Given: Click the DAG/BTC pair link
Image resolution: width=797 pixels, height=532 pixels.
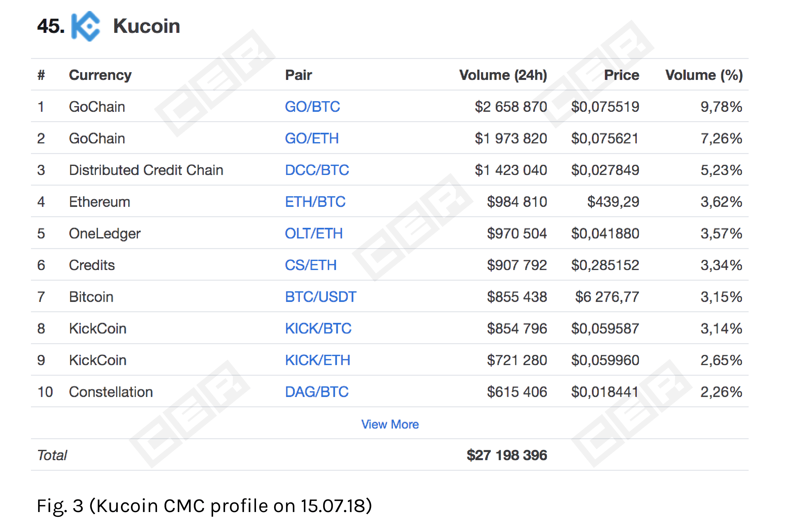Looking at the screenshot, I should pos(316,392).
